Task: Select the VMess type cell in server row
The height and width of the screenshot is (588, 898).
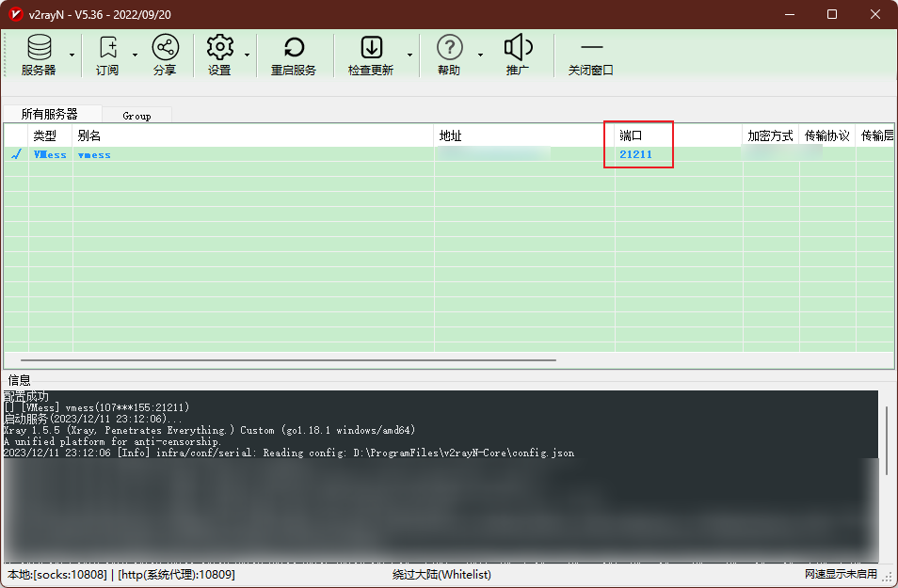Action: (x=51, y=154)
